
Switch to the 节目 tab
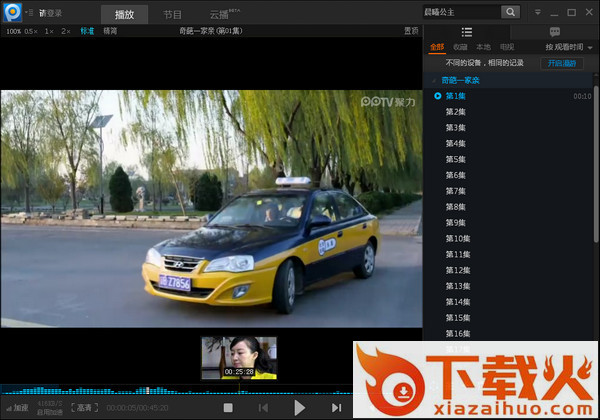click(x=172, y=15)
